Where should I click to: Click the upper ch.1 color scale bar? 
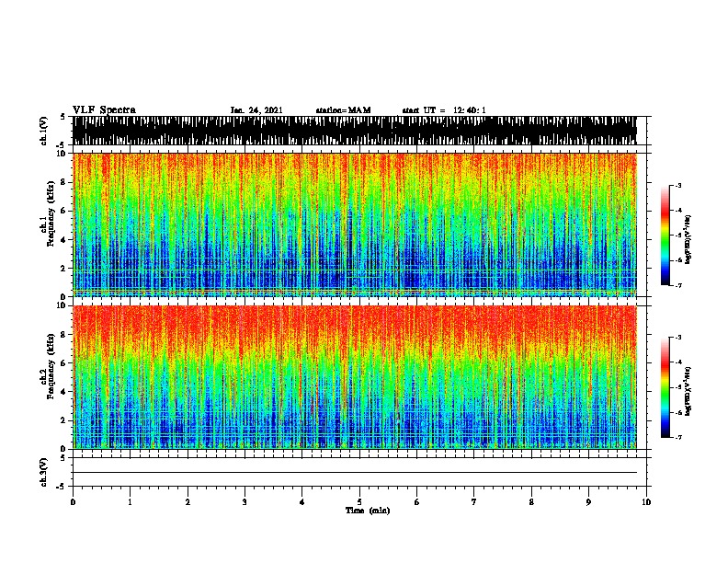pyautogui.click(x=665, y=236)
